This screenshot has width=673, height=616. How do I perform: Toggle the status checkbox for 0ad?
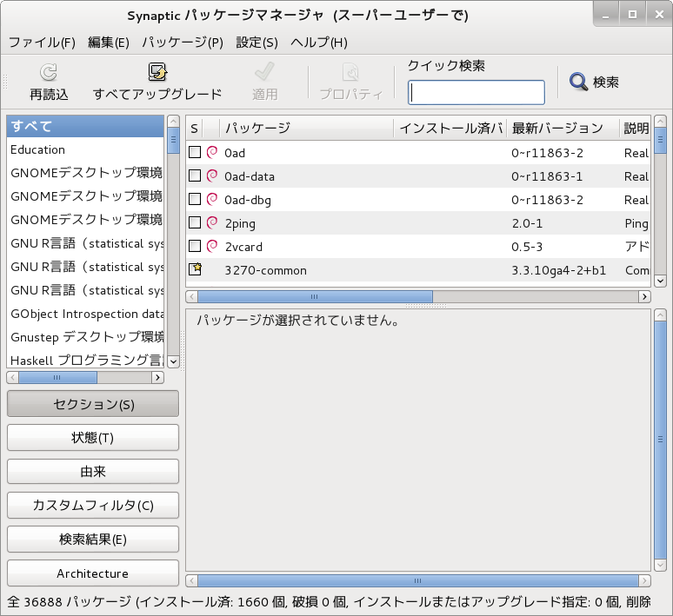pyautogui.click(x=195, y=152)
